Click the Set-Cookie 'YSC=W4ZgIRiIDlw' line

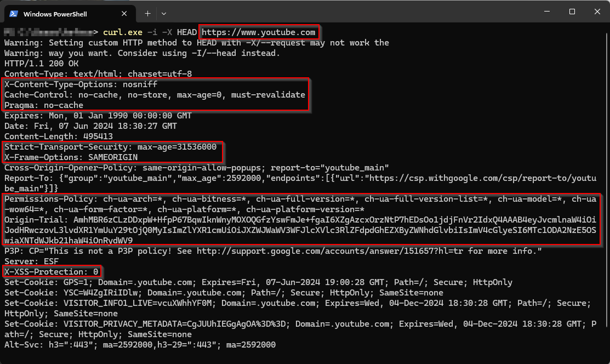[224, 293]
